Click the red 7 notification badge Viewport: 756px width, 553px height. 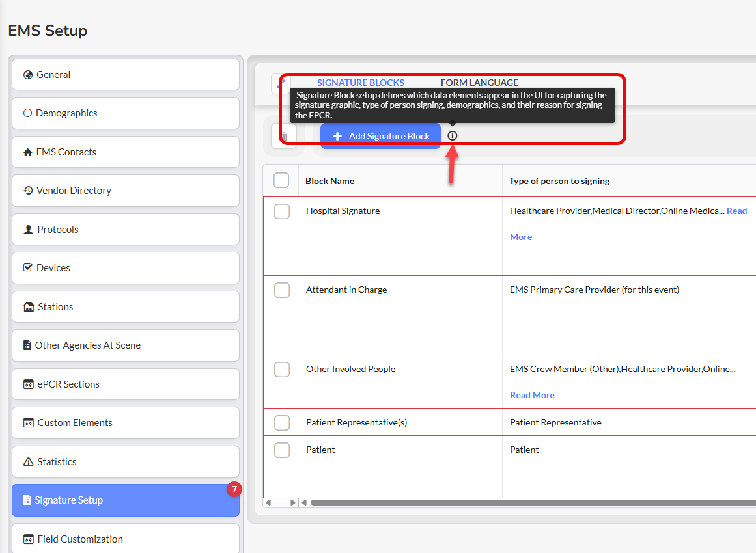[x=234, y=489]
